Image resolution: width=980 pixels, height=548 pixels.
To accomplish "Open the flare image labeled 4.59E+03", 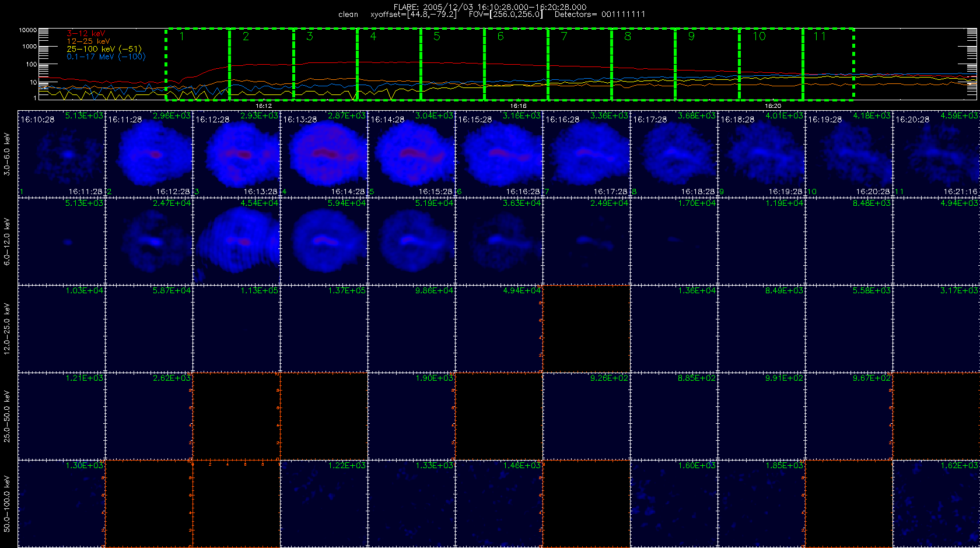I will point(936,154).
